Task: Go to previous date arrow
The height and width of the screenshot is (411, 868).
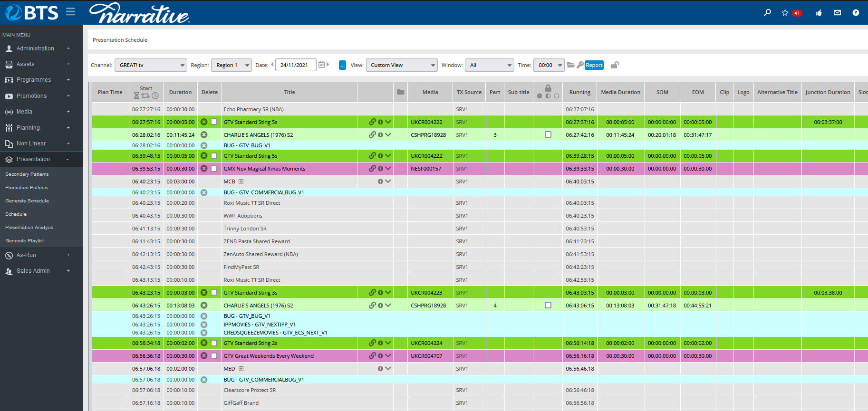Action: click(272, 65)
